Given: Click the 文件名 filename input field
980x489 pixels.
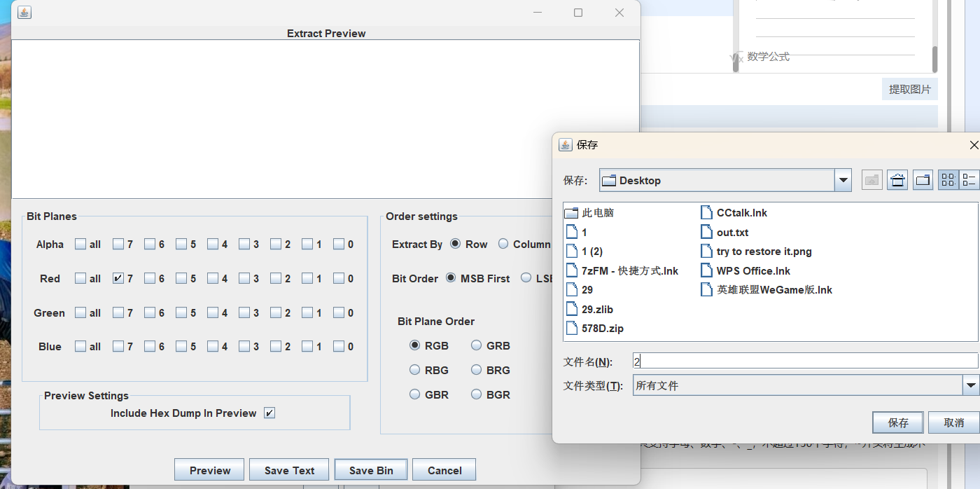Looking at the screenshot, I should pos(805,361).
